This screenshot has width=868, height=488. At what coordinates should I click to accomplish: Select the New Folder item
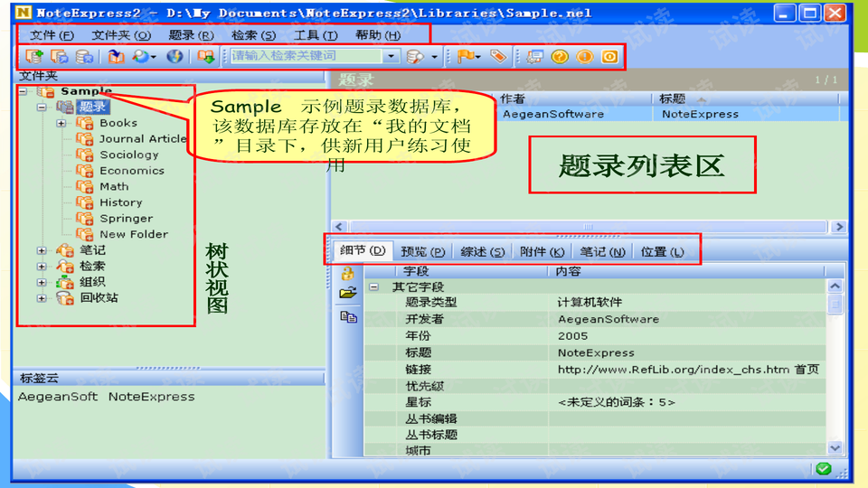[x=134, y=234]
